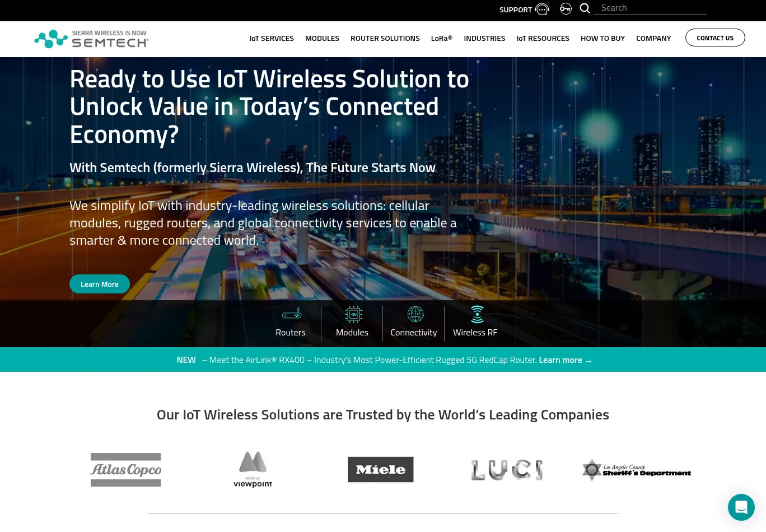Screen dimensions: 766x532
Task: Open the MODULES dropdown
Action: pyautogui.click(x=322, y=38)
